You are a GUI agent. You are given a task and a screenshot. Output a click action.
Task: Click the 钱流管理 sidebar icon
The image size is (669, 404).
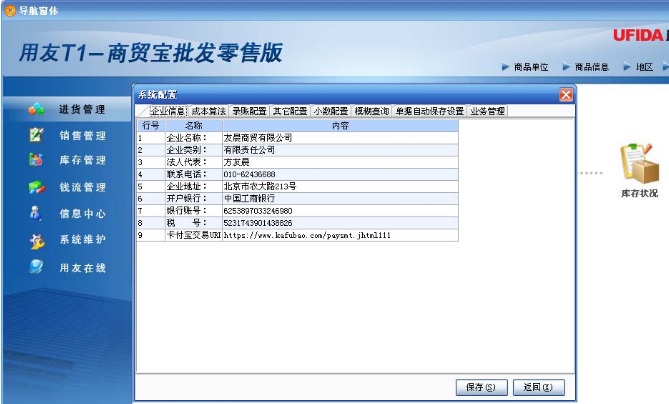click(37, 187)
